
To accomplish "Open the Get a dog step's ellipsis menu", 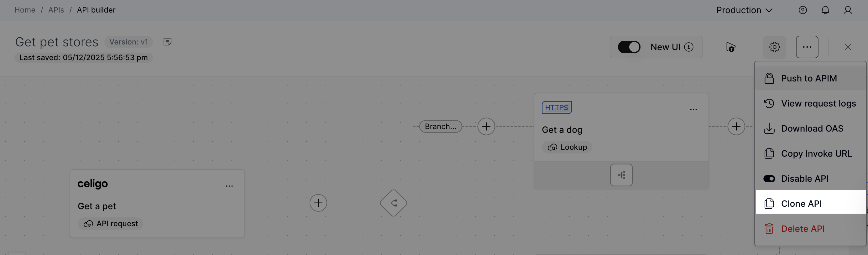I will pos(693,109).
